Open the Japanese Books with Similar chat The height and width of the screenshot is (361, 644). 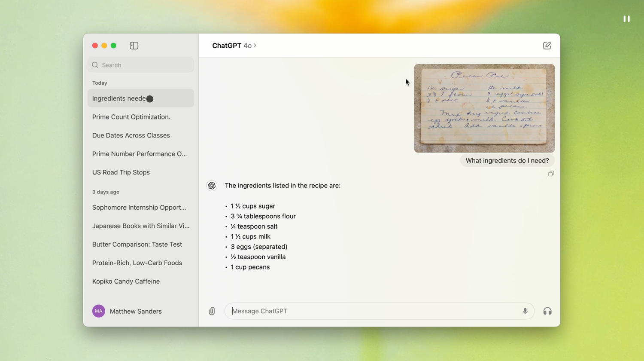(x=141, y=226)
